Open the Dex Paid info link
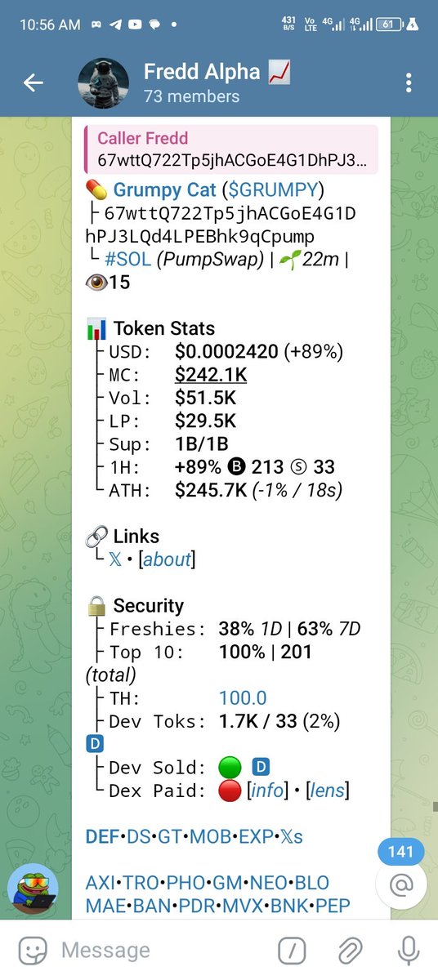 coord(269,791)
